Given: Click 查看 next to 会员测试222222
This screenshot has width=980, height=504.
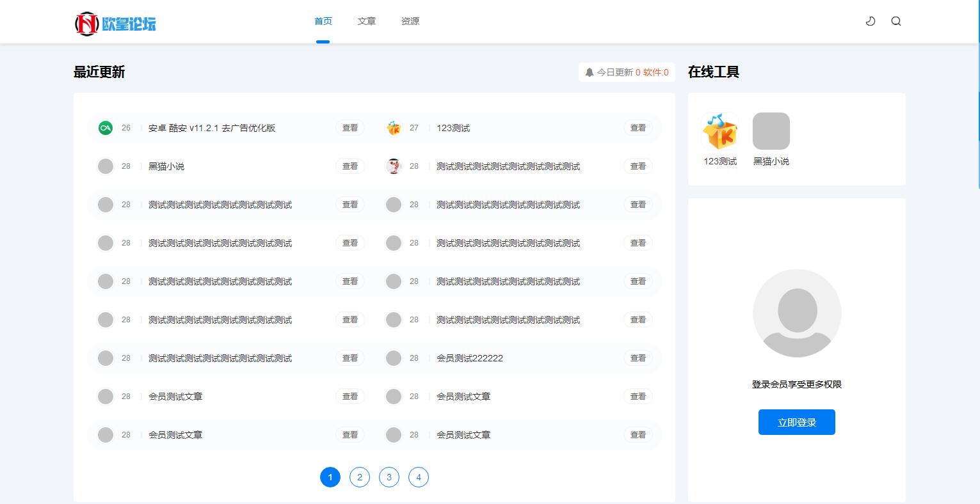Looking at the screenshot, I should (638, 358).
